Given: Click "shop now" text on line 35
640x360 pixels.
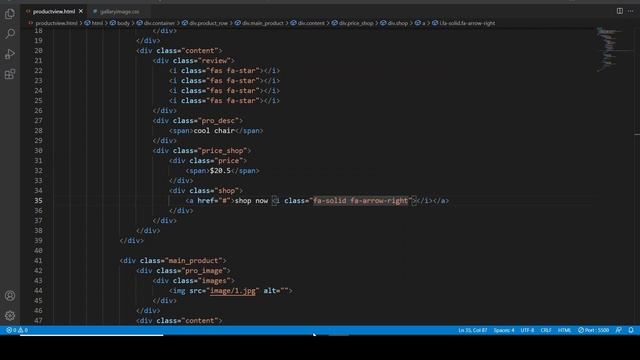Looking at the screenshot, I should click(x=251, y=200).
